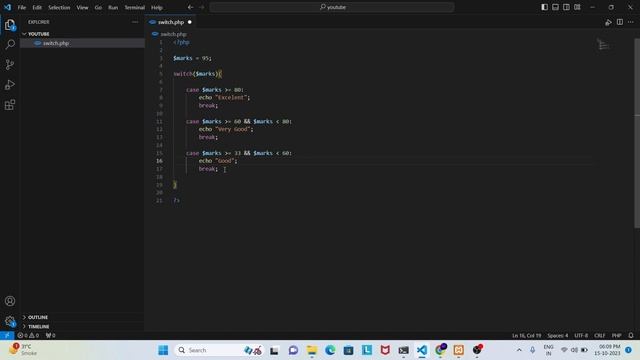
Task: Open errors and warnings count in status bar
Action: [x=28, y=335]
